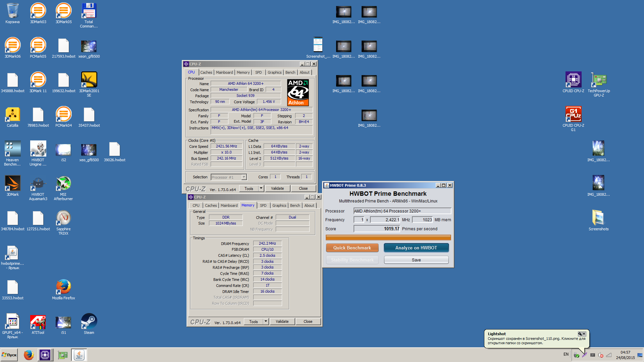Click the AMD Athlon 64 logo
644x362 pixels.
click(298, 93)
